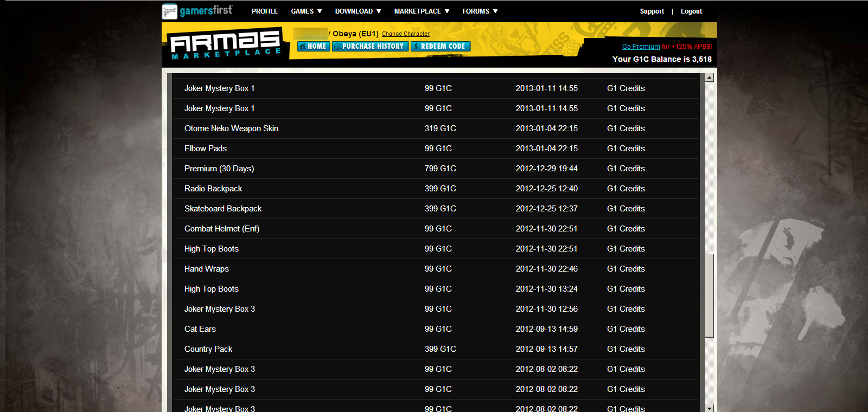868x412 pixels.
Task: Click the Home button with house icon
Action: [x=314, y=47]
